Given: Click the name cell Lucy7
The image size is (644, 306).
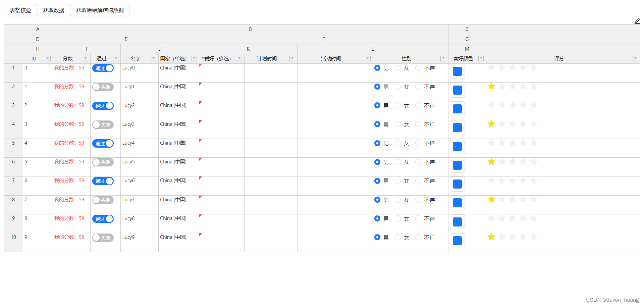Looking at the screenshot, I should pos(139,205).
